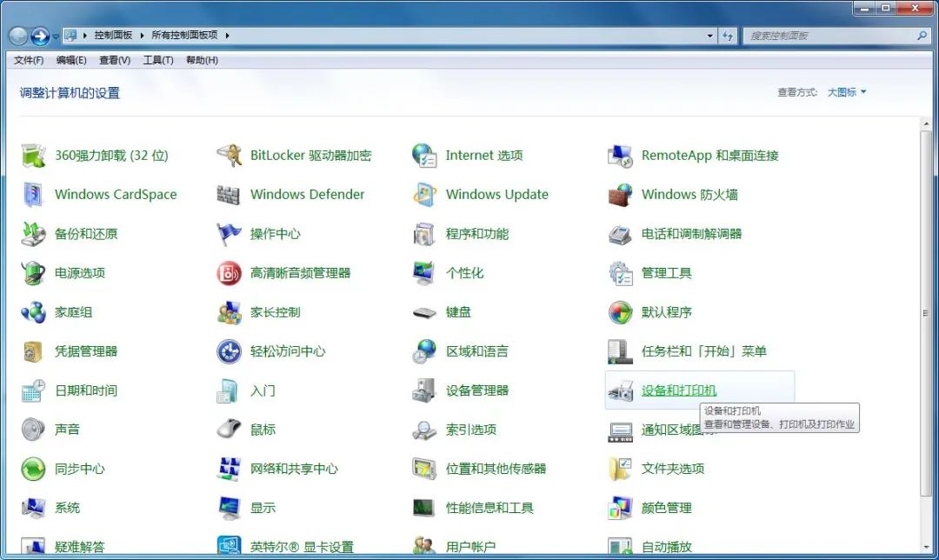939x560 pixels.
Task: Open the 帮助(H) menu
Action: click(202, 60)
